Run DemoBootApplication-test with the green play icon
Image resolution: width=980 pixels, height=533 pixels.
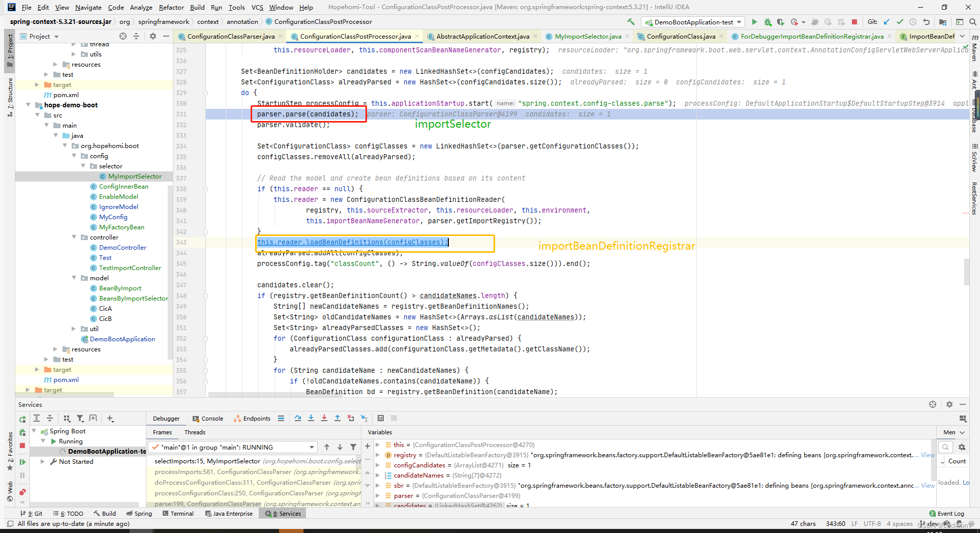(754, 22)
